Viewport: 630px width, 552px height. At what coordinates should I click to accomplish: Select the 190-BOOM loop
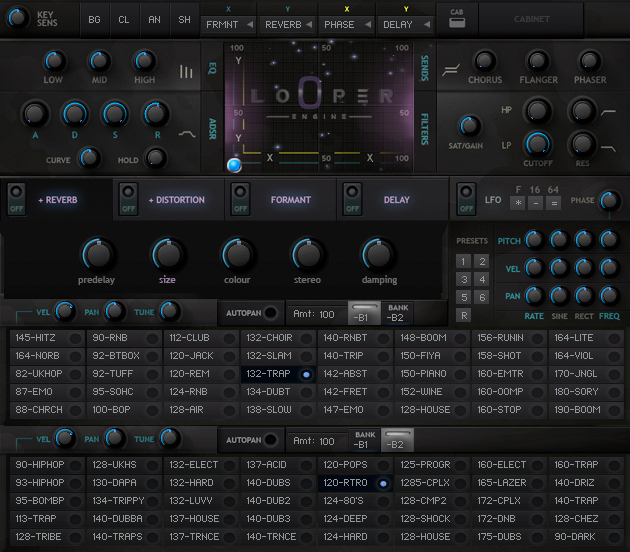pyautogui.click(x=586, y=410)
